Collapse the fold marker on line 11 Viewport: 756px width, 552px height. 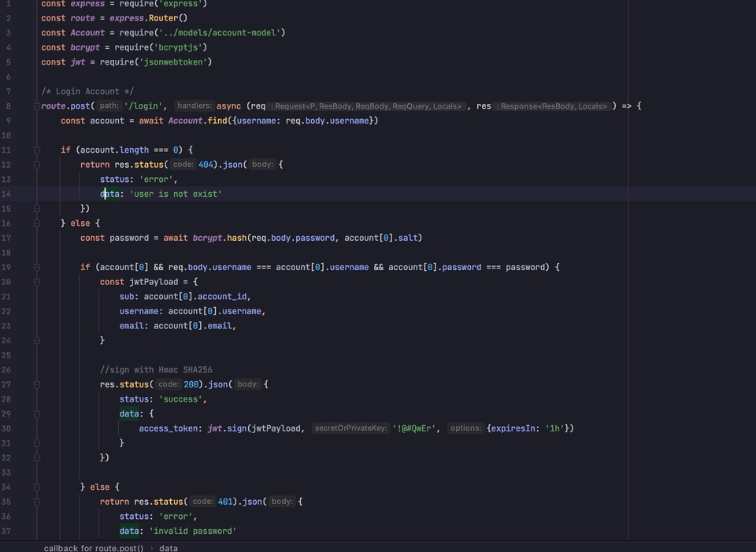tap(37, 150)
